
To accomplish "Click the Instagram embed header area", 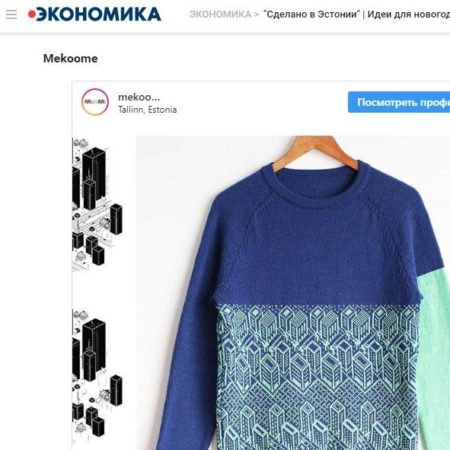I will [x=261, y=102].
